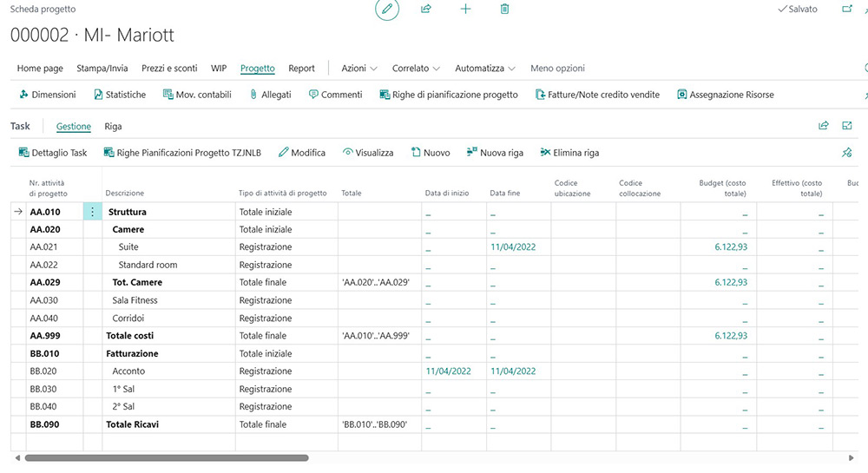
Task: Click Budget value 6.122,93 for Tot. Camere
Action: point(731,282)
